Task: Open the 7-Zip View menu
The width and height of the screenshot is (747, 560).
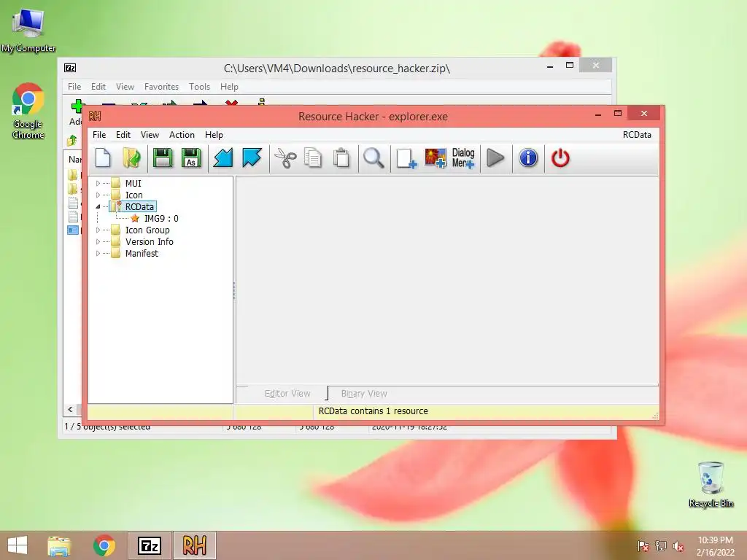Action: point(125,87)
